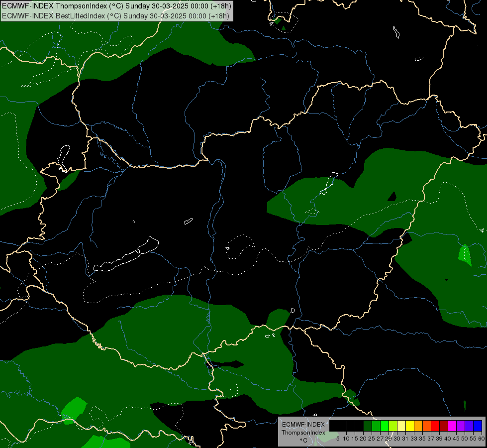The height and width of the screenshot is (448, 487).
Task: Click the purple 45–50 legend swatch
Action: coord(461,426)
